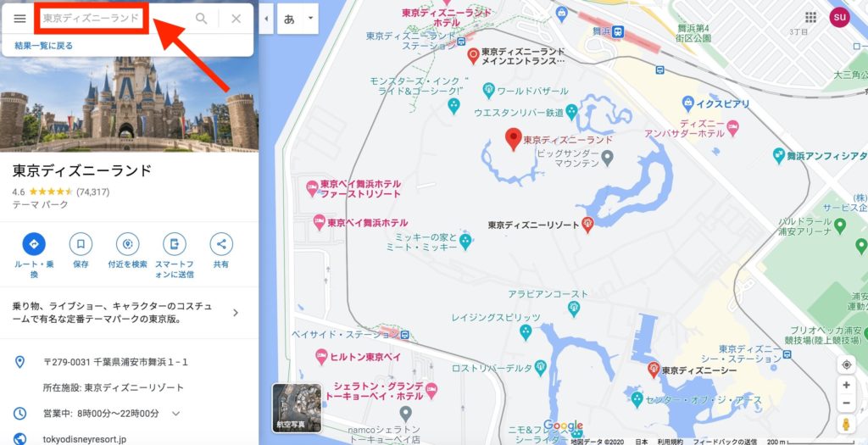Screen dimensions: 868x445
Task: Open the input method dropdown arrow
Action: click(x=310, y=19)
